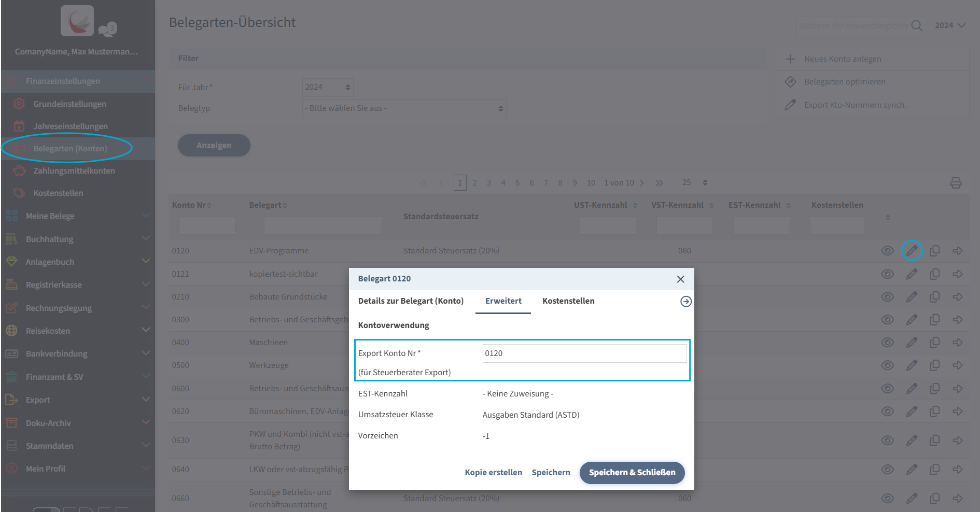980x512 pixels.
Task: Click the arrow icon for row 0210
Action: coord(957,297)
